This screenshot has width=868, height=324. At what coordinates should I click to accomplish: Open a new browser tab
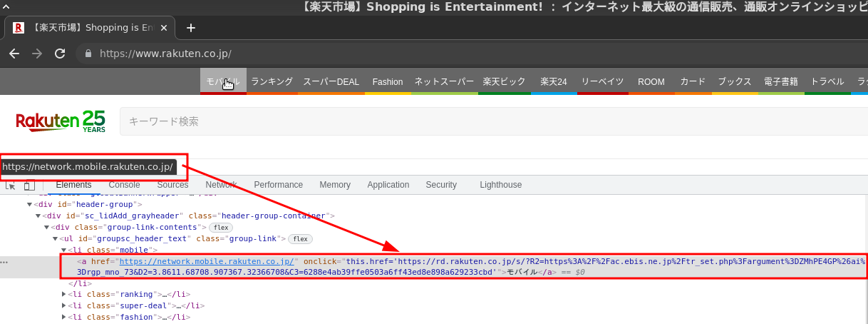click(x=190, y=28)
